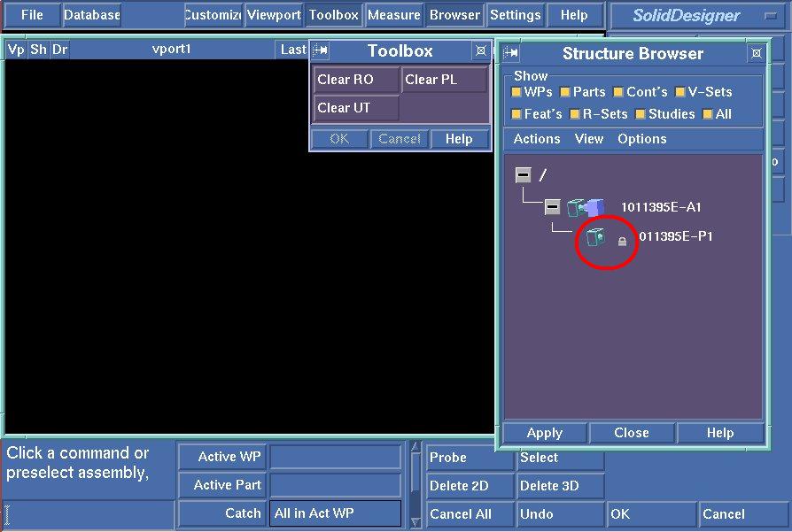Click Help in Structure Browser
Viewport: 792px width, 532px height.
tap(720, 433)
